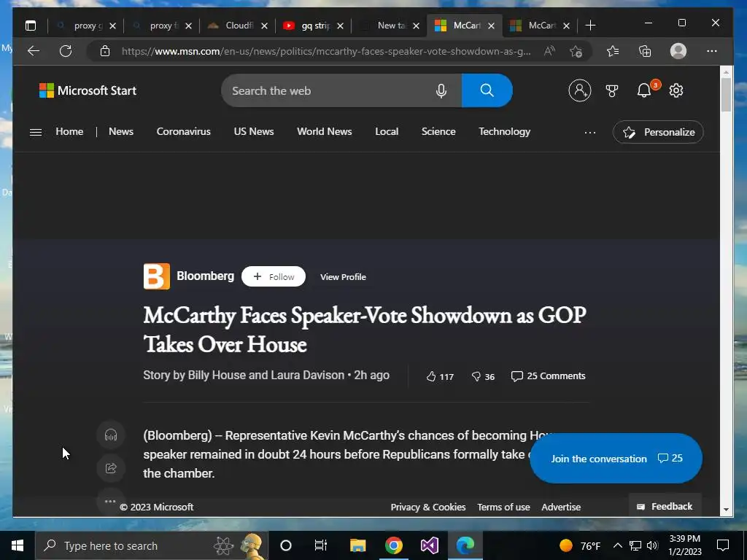Open Terms of use link
Image resolution: width=747 pixels, height=560 pixels.
(x=503, y=507)
